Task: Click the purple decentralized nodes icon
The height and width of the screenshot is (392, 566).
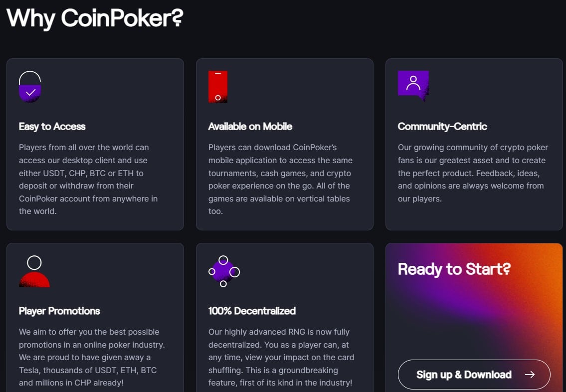Action: click(x=223, y=272)
